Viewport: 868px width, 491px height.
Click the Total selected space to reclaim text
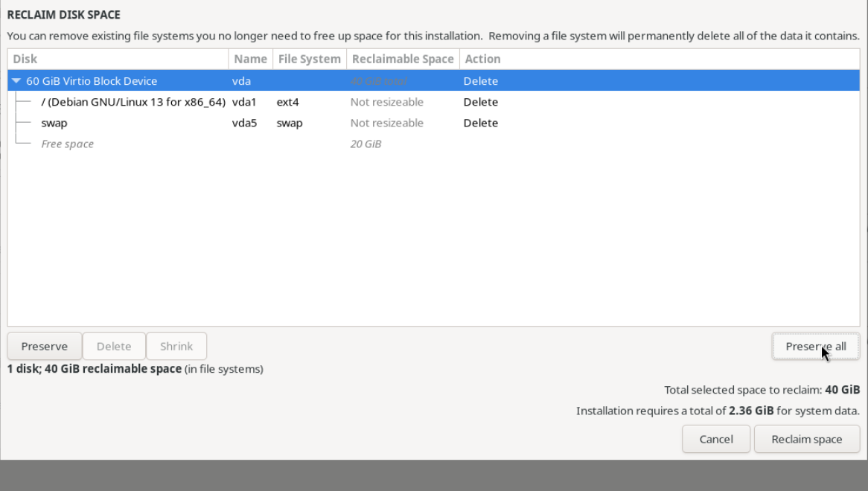point(762,390)
